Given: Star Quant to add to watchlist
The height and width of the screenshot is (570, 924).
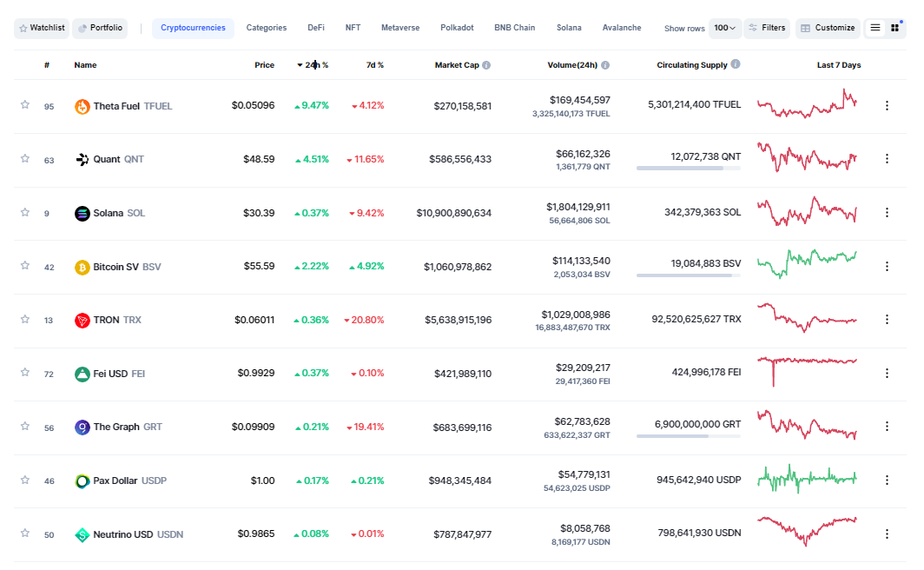Looking at the screenshot, I should coord(24,158).
